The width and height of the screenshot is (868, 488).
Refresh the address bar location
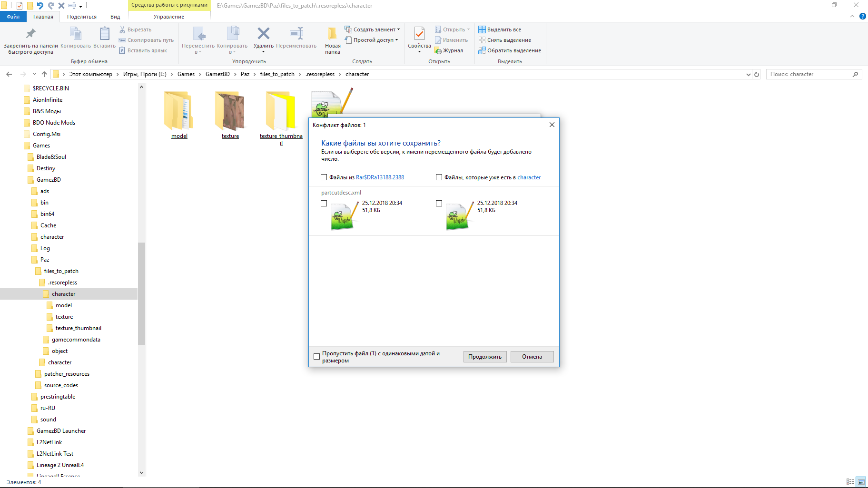757,74
